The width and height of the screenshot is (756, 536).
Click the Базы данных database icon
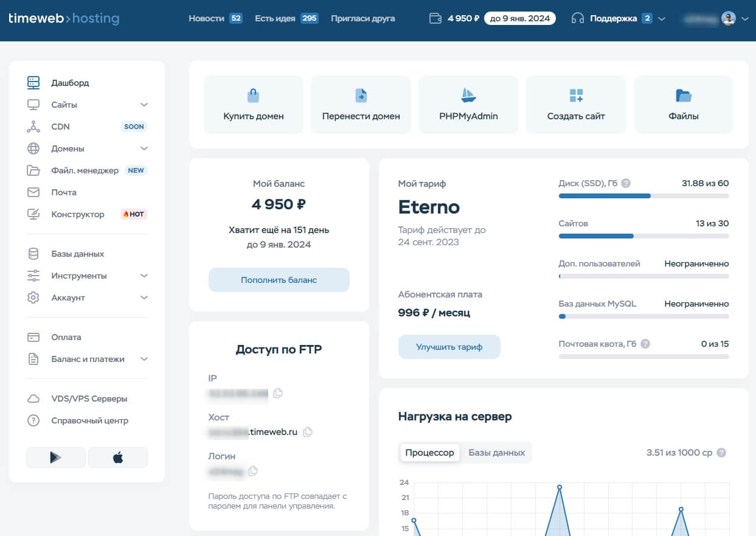pos(33,254)
